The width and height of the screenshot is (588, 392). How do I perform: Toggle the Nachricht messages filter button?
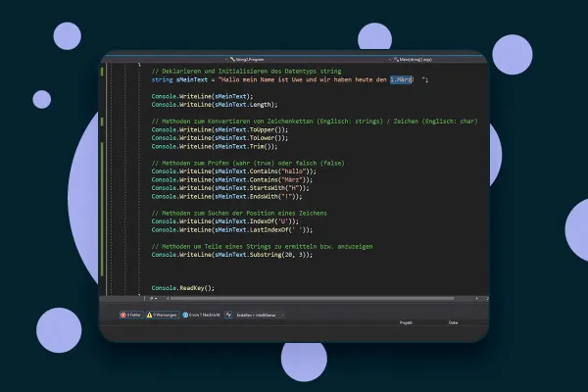click(201, 315)
